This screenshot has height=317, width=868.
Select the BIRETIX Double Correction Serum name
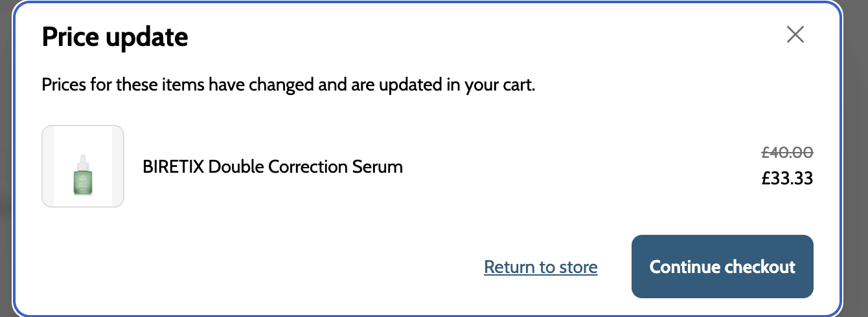pos(272,167)
